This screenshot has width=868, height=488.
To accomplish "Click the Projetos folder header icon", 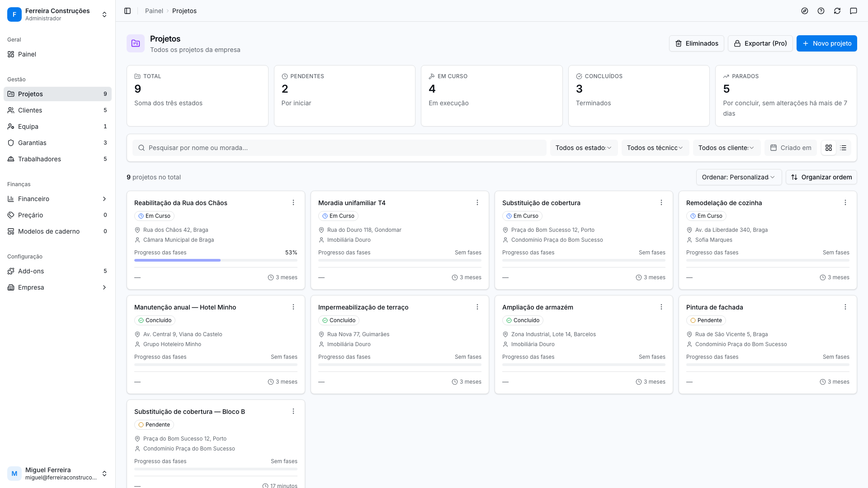I will (x=136, y=43).
